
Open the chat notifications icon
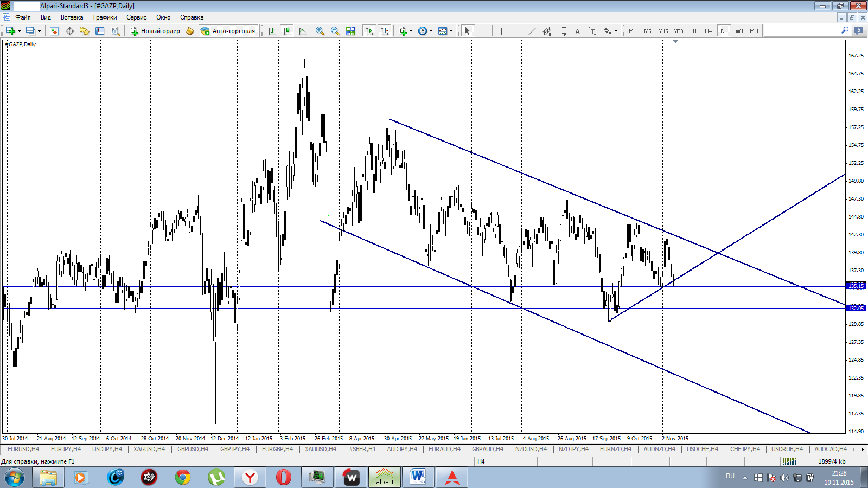tap(859, 30)
